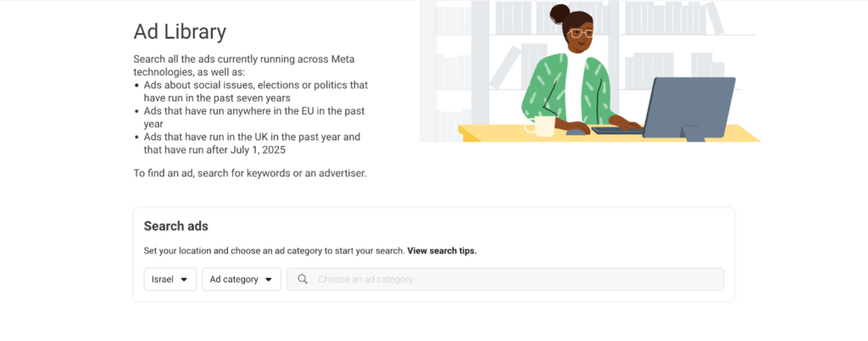The image size is (868, 341).
Task: Click the caret next to Ad category
Action: [x=269, y=279]
